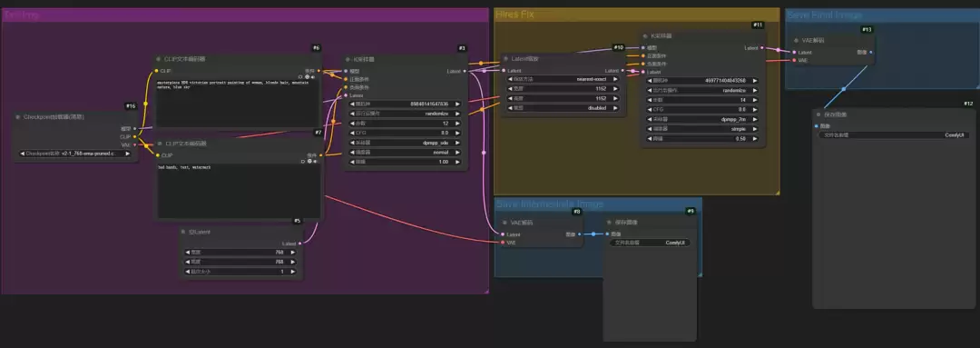Open the simple scheduler dropdown in KSampler #11

(703, 129)
